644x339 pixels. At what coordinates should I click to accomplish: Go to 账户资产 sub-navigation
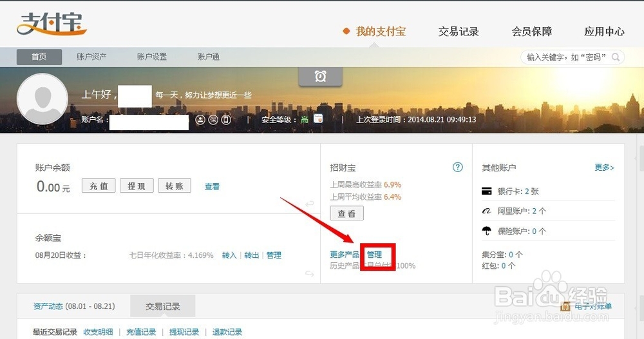pos(91,57)
